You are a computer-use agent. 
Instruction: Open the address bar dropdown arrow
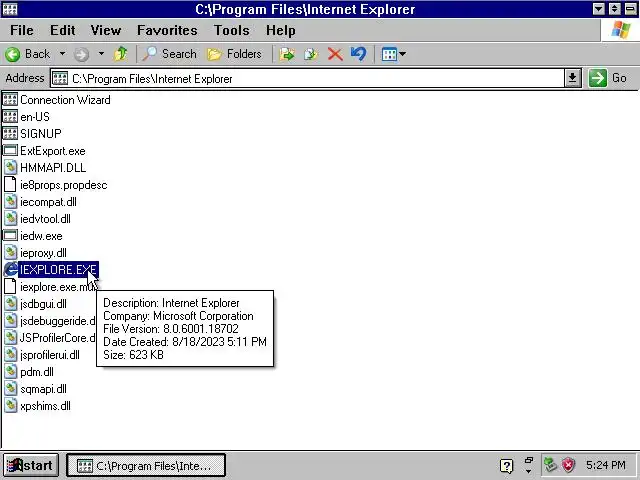click(x=573, y=78)
